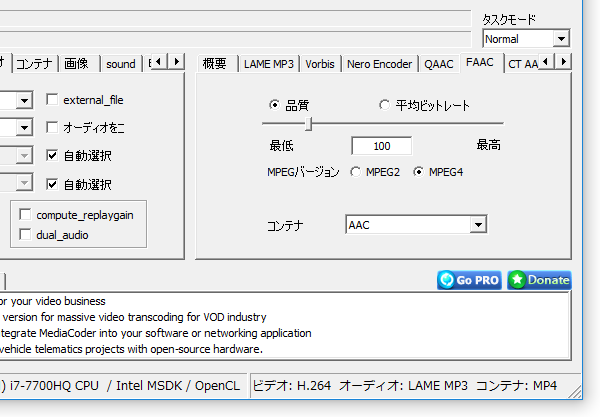Click the vehicle telematics projects line
Screen dimensions: 600x417
(131, 349)
